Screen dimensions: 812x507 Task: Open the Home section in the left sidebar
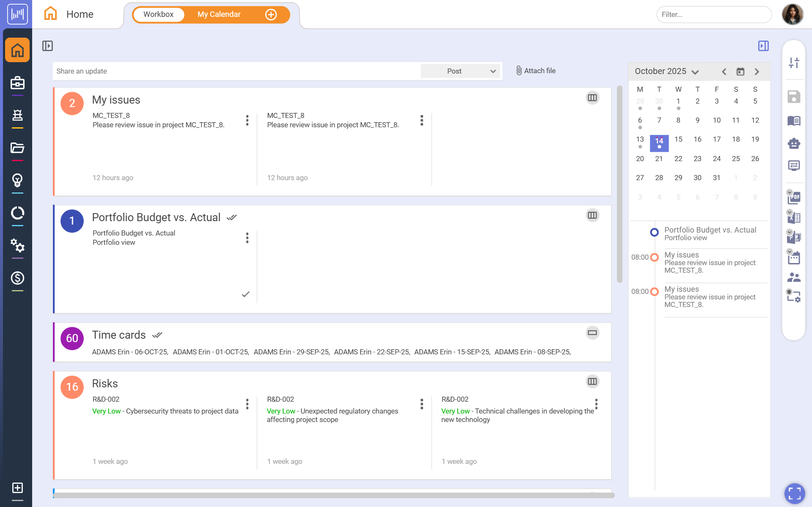pyautogui.click(x=17, y=50)
